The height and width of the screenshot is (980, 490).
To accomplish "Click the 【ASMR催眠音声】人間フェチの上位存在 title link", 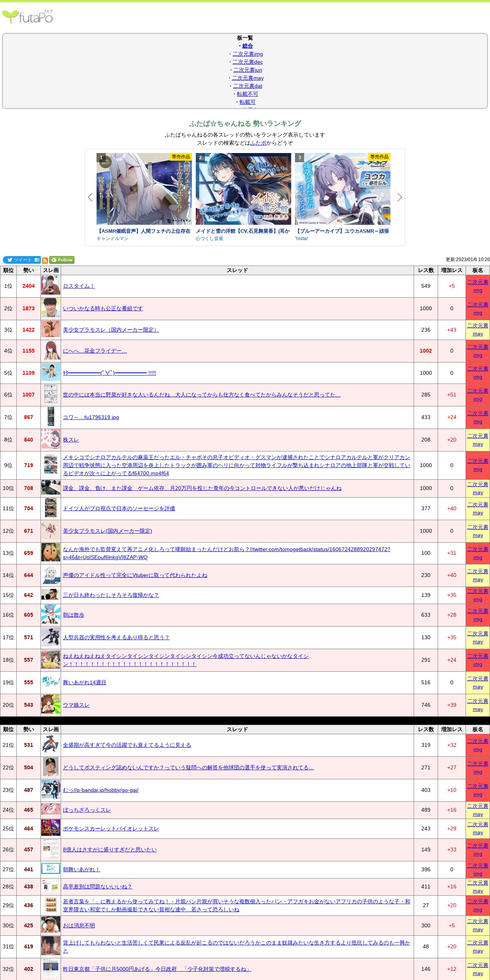I will 144,231.
